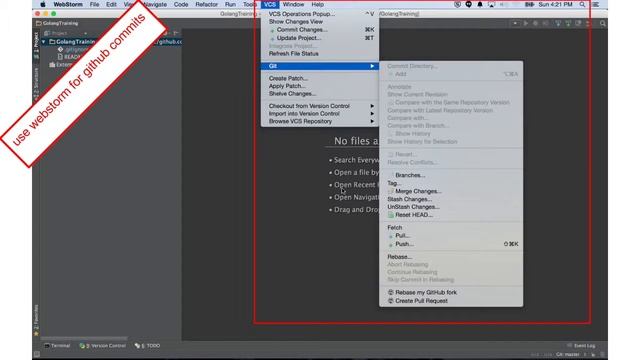Open the Window menu
640x360 pixels.
(x=293, y=4)
